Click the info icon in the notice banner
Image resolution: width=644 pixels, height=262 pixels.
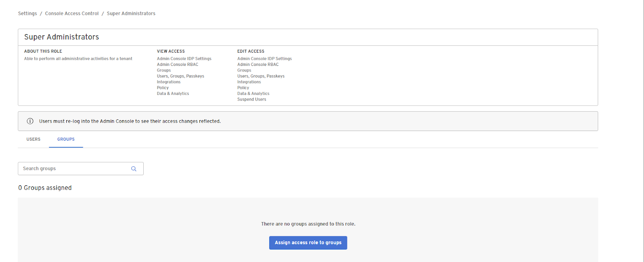(30, 121)
